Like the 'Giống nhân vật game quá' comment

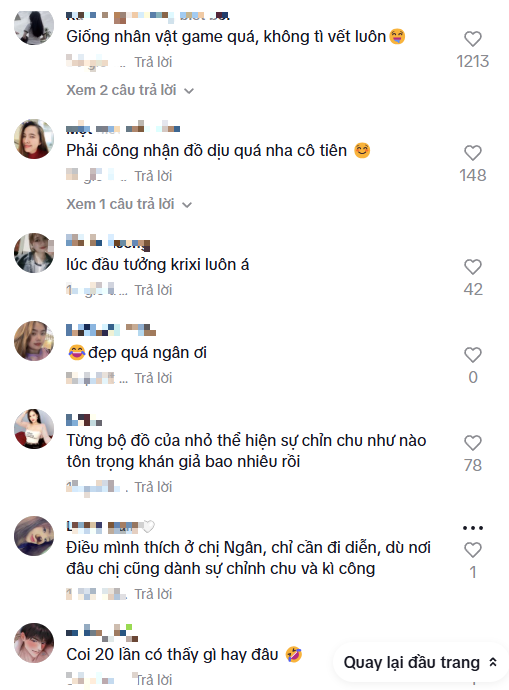click(472, 39)
